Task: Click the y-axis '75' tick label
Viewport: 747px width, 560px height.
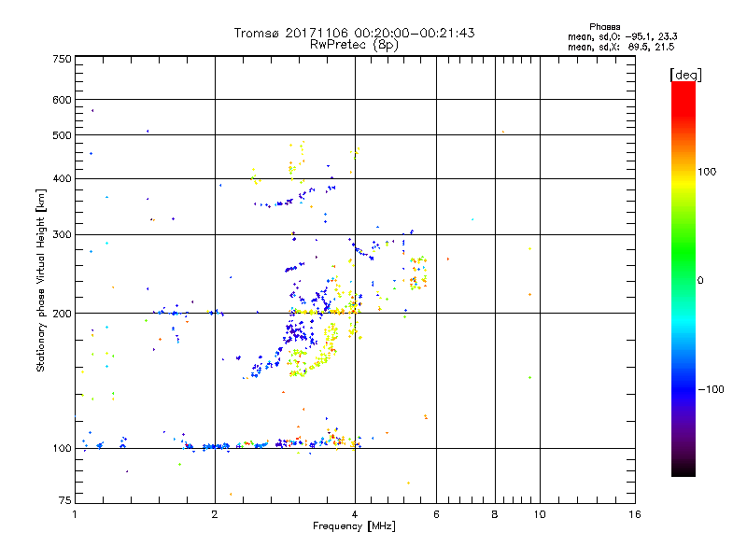Action: [65, 500]
